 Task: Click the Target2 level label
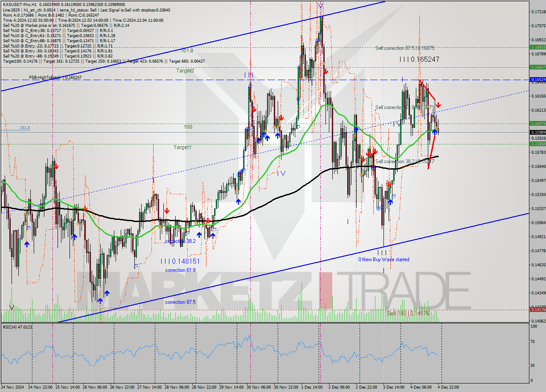(185, 71)
